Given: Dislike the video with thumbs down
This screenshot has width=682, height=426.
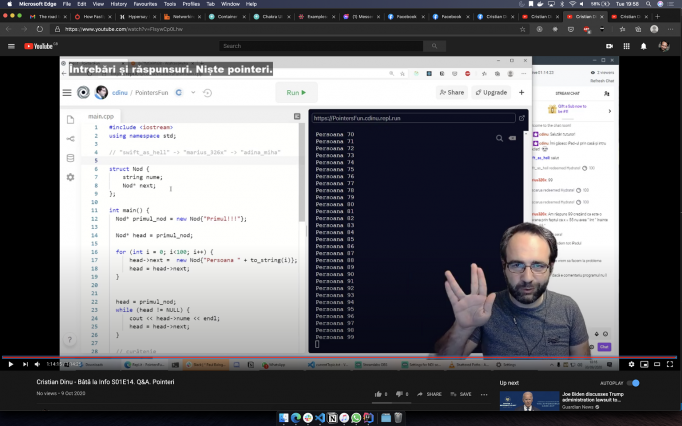Looking at the screenshot, I should click(399, 394).
